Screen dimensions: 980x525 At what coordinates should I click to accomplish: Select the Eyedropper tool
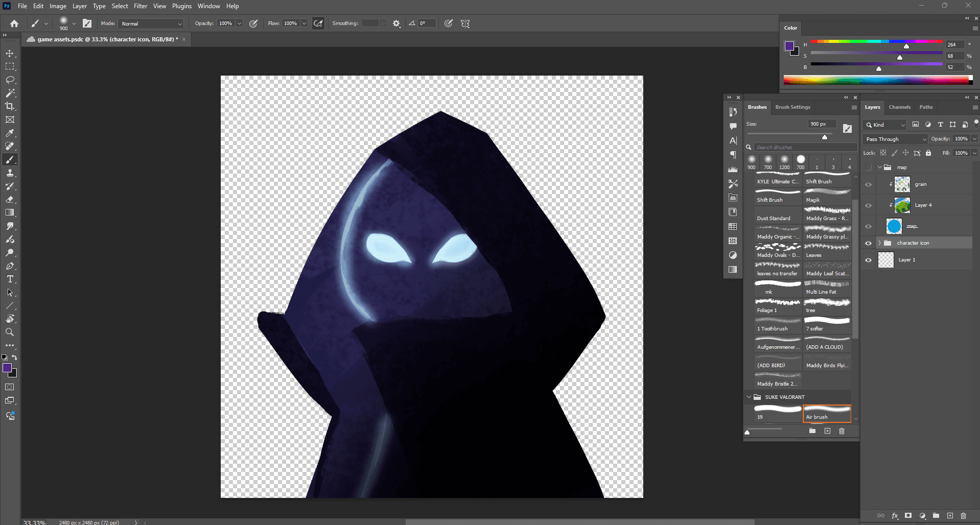(10, 133)
